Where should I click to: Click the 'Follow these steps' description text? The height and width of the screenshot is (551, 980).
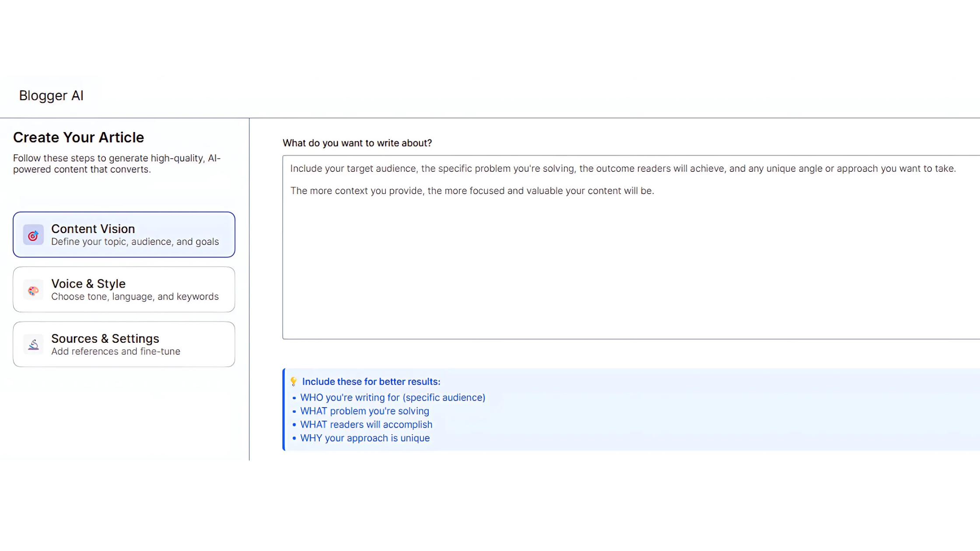click(117, 164)
